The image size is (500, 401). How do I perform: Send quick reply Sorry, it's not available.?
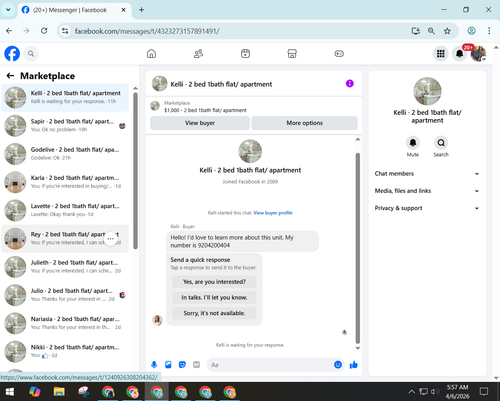pyautogui.click(x=214, y=313)
